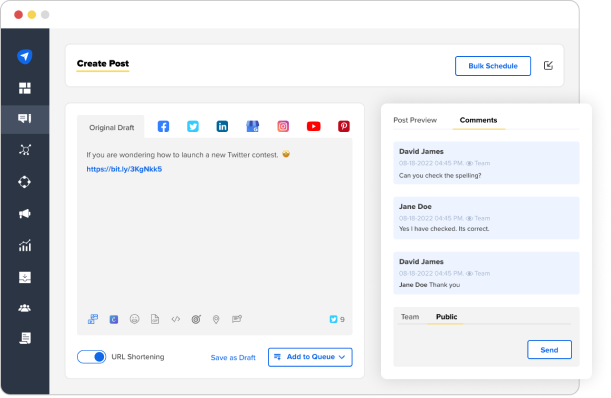Open the team members sidebar icon
The image size is (611, 398).
[25, 308]
